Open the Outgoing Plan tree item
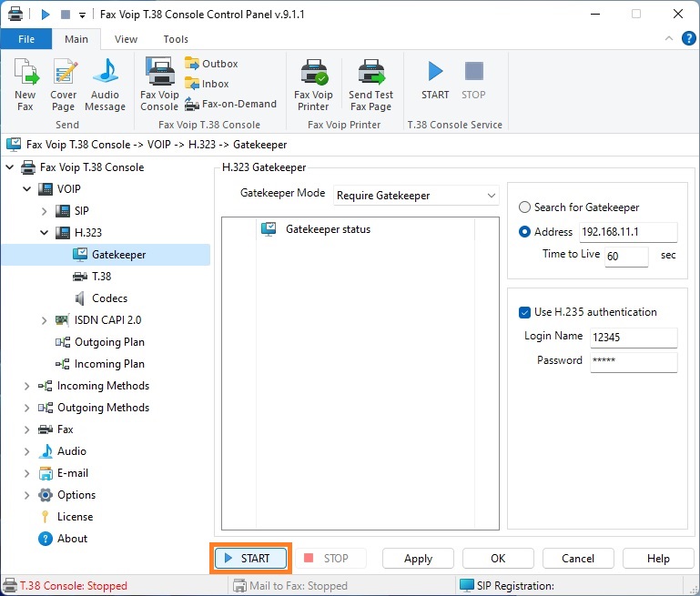 coord(109,342)
